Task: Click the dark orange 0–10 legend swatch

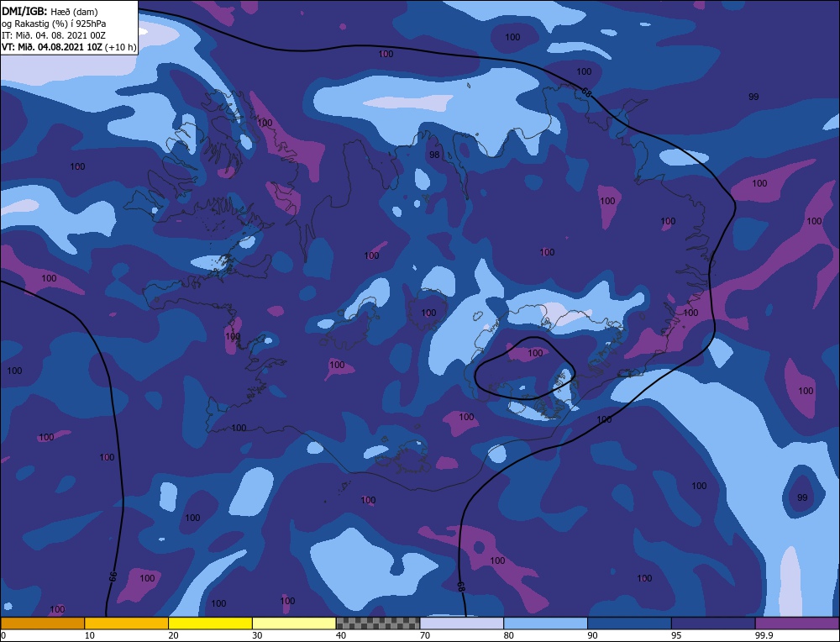Action: point(42,623)
